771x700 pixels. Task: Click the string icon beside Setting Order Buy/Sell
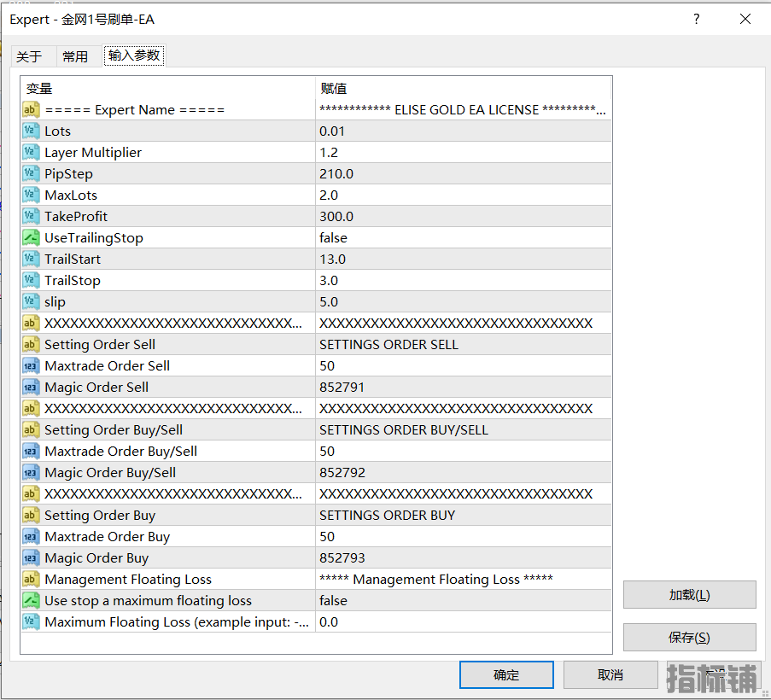(31, 429)
